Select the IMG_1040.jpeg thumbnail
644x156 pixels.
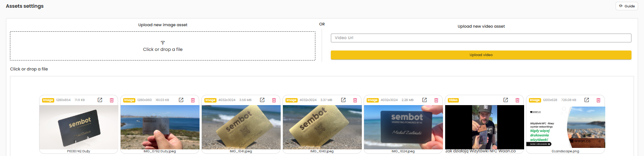coord(322,127)
